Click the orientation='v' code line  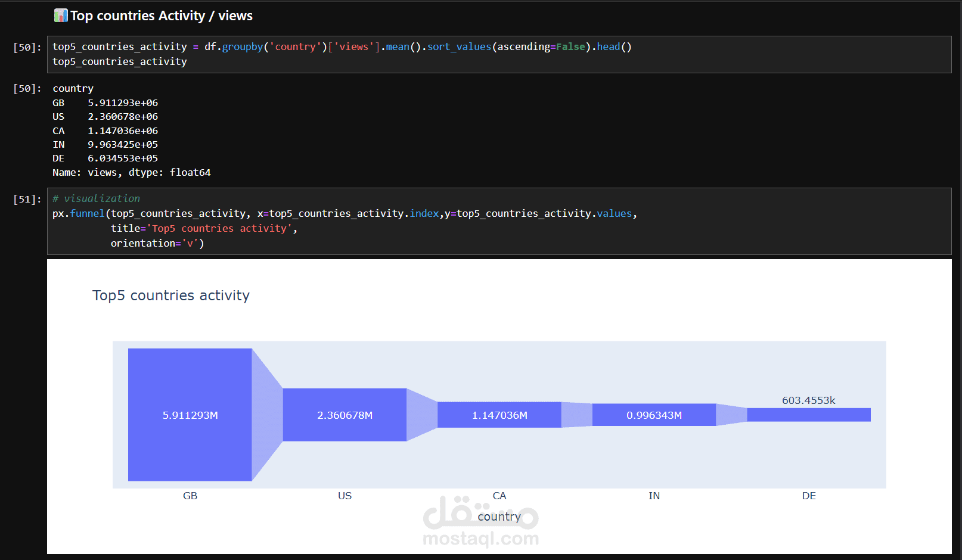[x=157, y=243]
